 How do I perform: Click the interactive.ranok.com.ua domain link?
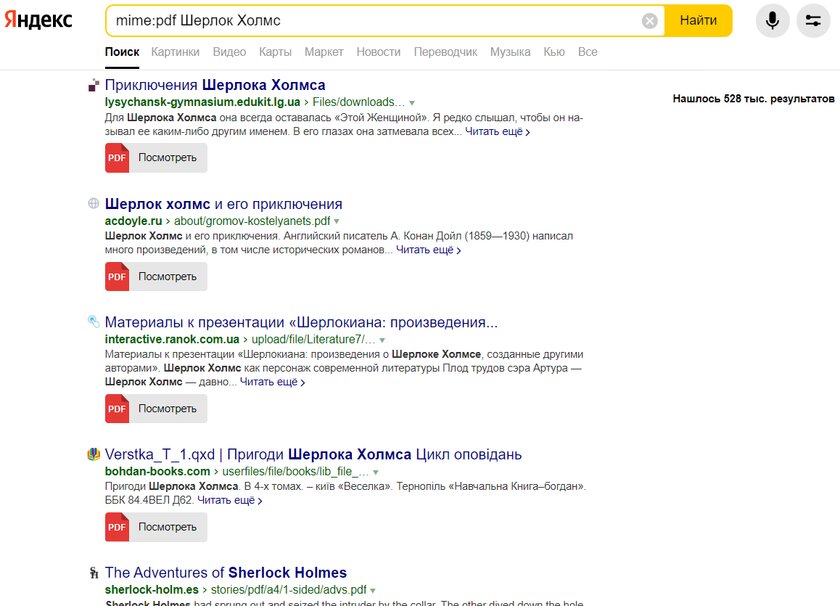[x=172, y=339]
